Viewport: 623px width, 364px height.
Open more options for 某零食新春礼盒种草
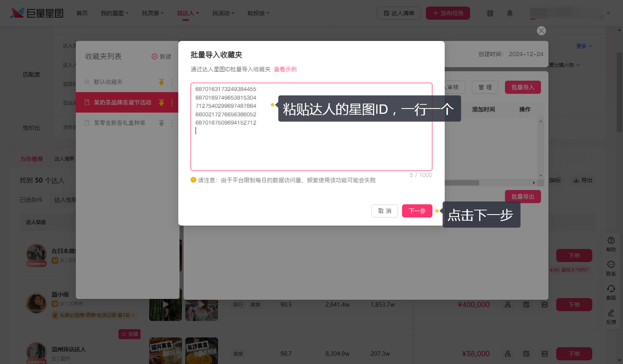(171, 123)
